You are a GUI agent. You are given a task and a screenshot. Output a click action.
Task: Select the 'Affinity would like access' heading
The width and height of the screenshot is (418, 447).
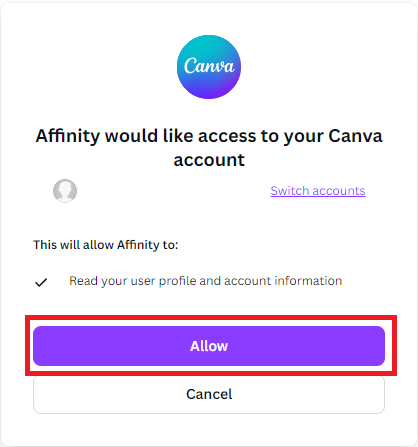point(209,148)
